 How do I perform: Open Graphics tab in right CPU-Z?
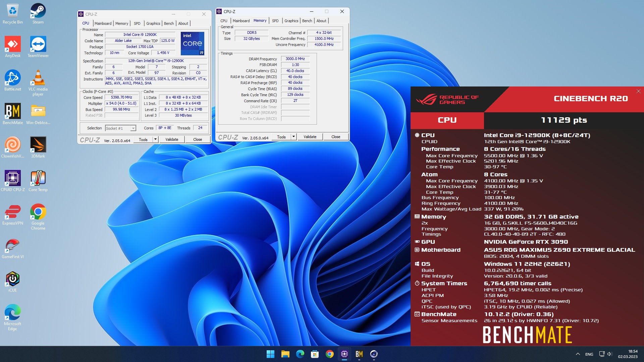coord(291,21)
